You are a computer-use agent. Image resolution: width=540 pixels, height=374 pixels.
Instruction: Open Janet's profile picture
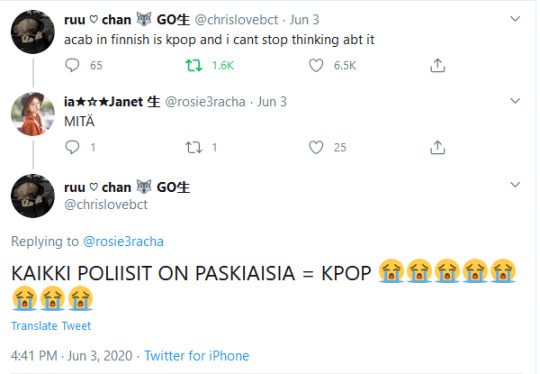pos(33,114)
